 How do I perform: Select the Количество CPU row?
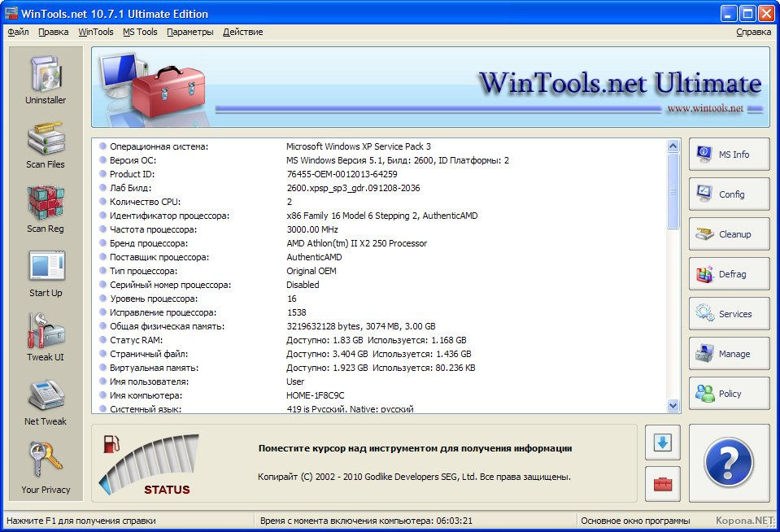(x=379, y=202)
